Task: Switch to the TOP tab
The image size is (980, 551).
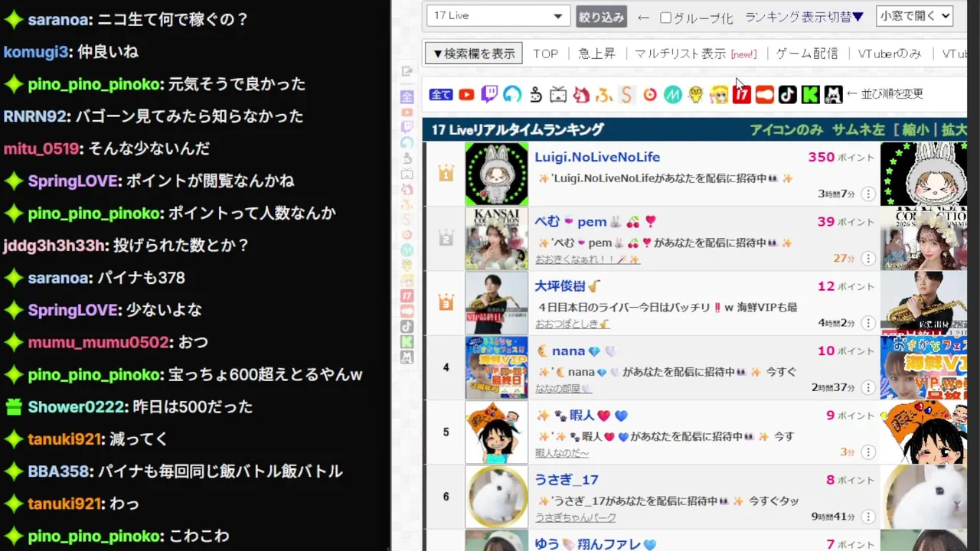Action: 546,54
